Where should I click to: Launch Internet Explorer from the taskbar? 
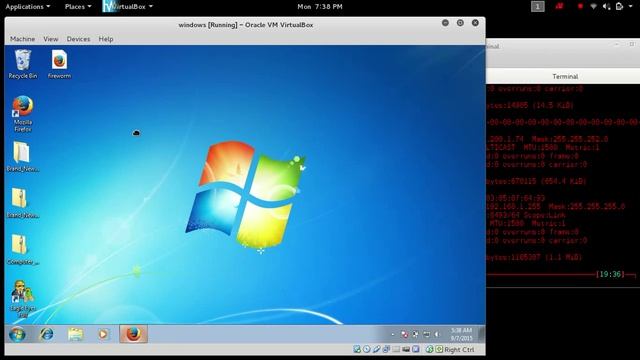47,334
